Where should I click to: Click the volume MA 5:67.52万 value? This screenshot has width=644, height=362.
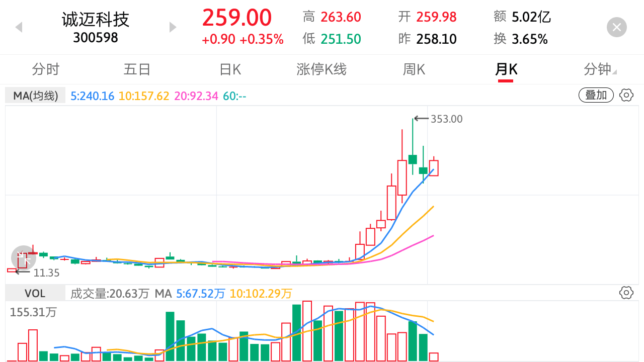coord(200,293)
